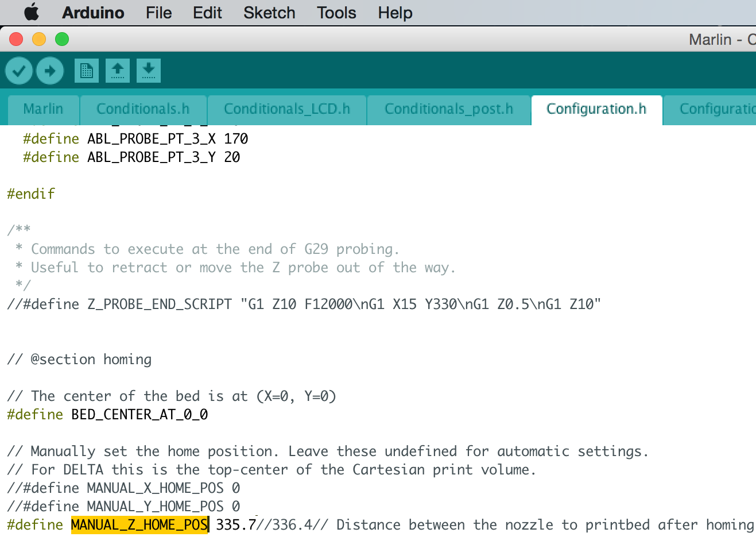The width and height of the screenshot is (756, 552).
Task: Click the MANUAL_X_HOME_POS commented line
Action: (123, 488)
